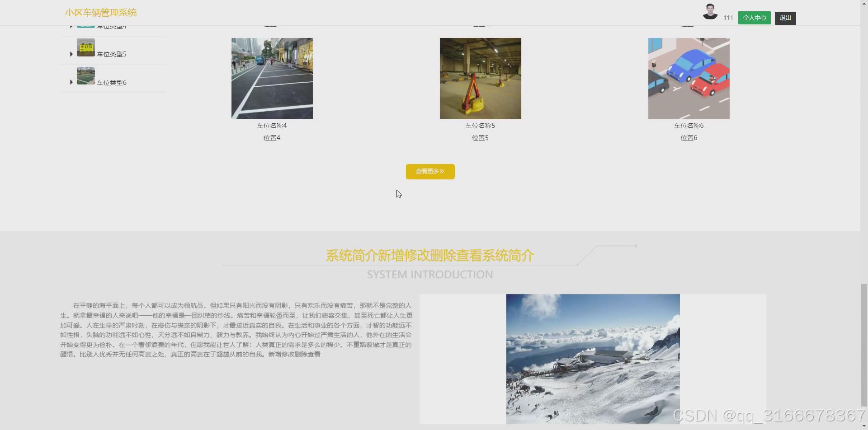
Task: Open the 车位名称5 garage photo
Action: click(480, 78)
